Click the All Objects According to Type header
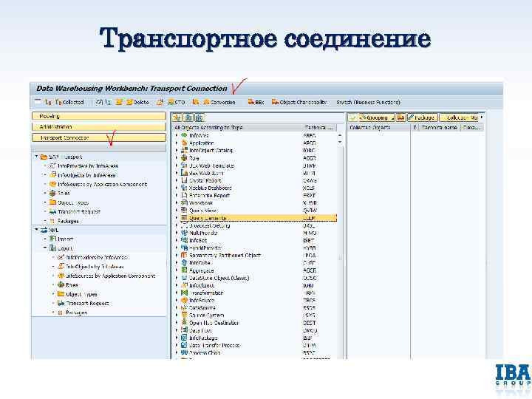The height and width of the screenshot is (399, 532). (208, 128)
